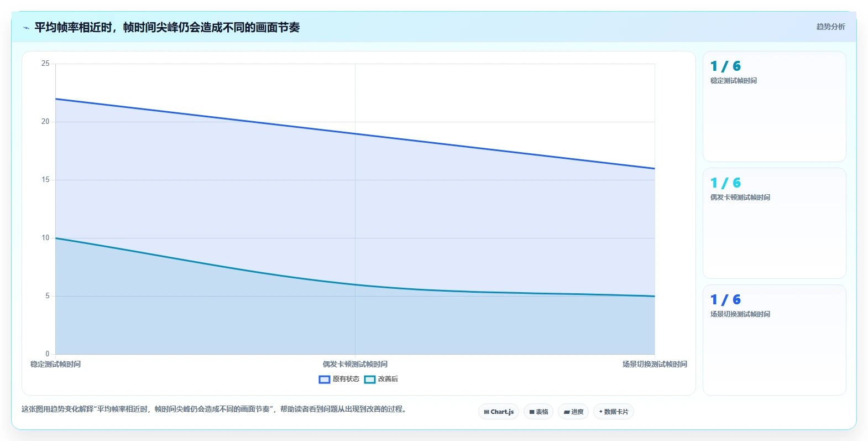Click the 进度 tag
The width and height of the screenshot is (868, 441).
coord(573,412)
